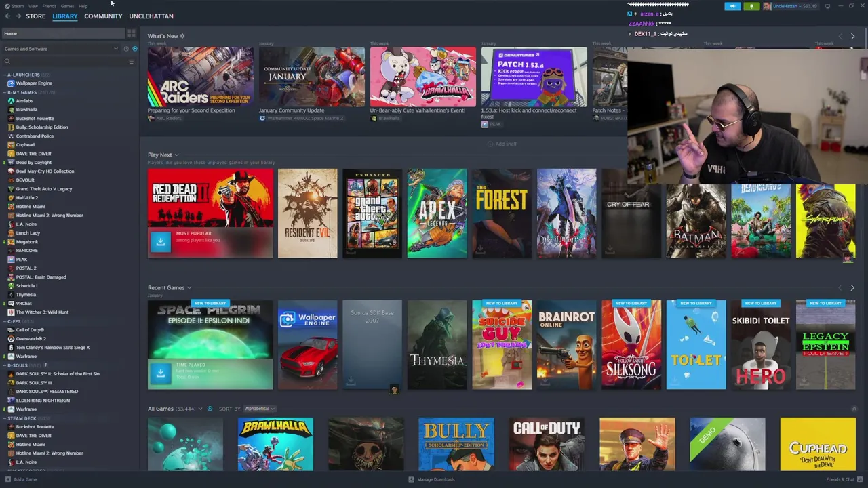Go forward with the right navigation arrow
The height and width of the screenshot is (488, 868).
18,16
